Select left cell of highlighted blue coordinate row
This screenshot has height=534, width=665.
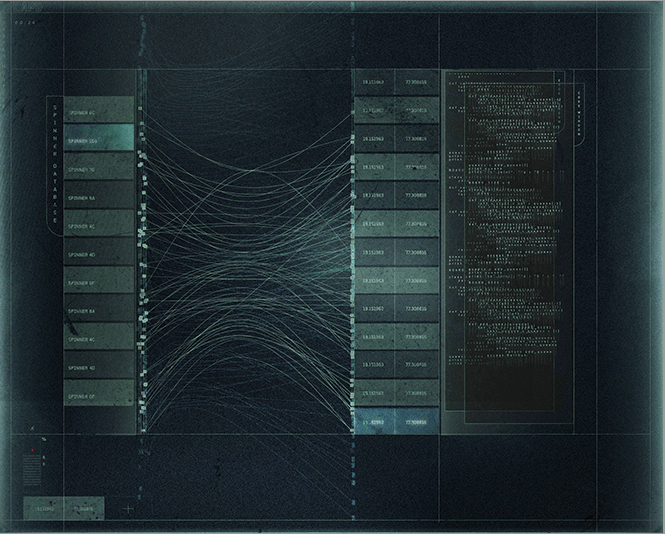pos(373,422)
